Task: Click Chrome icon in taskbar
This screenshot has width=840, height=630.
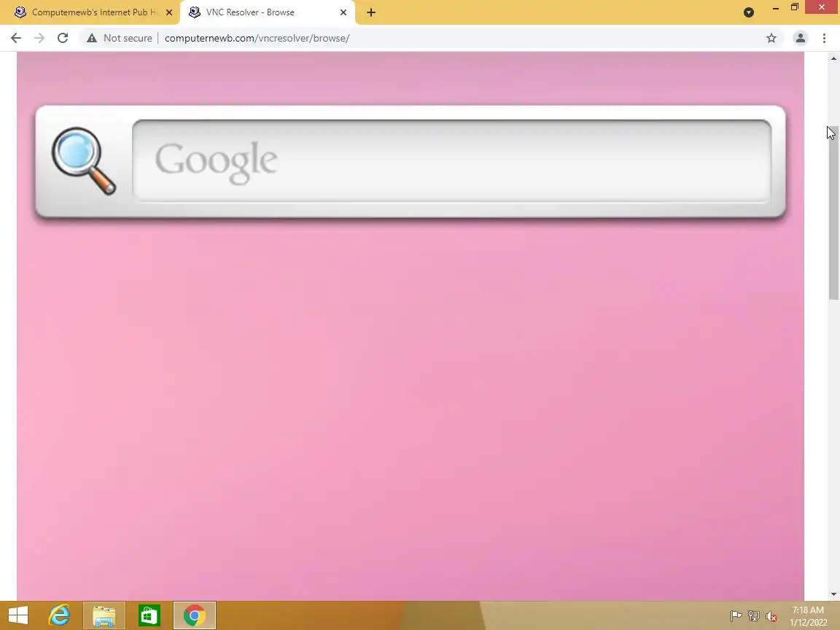Action: coord(195,615)
